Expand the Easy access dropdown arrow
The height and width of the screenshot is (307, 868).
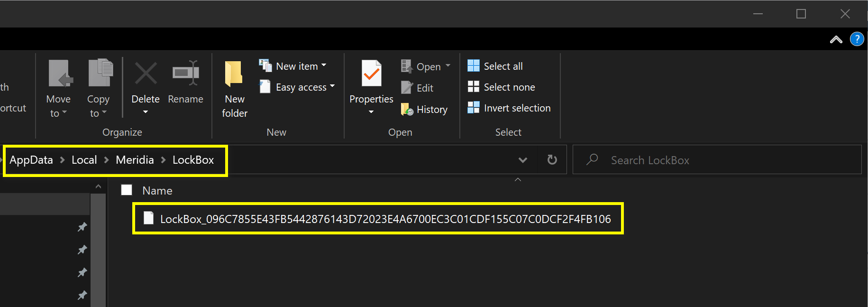[332, 86]
